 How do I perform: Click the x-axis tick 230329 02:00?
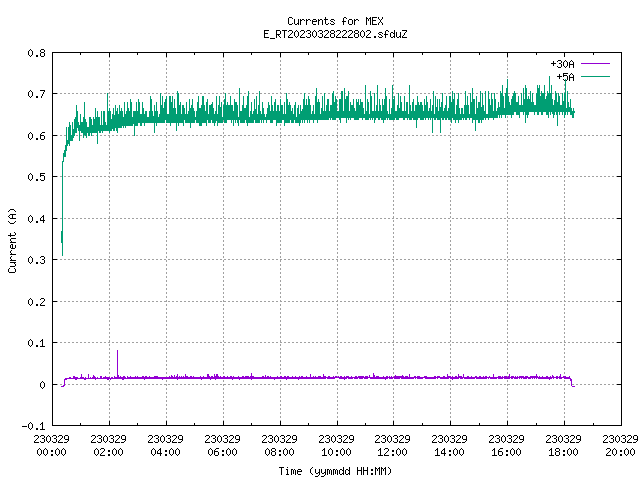tap(109, 445)
